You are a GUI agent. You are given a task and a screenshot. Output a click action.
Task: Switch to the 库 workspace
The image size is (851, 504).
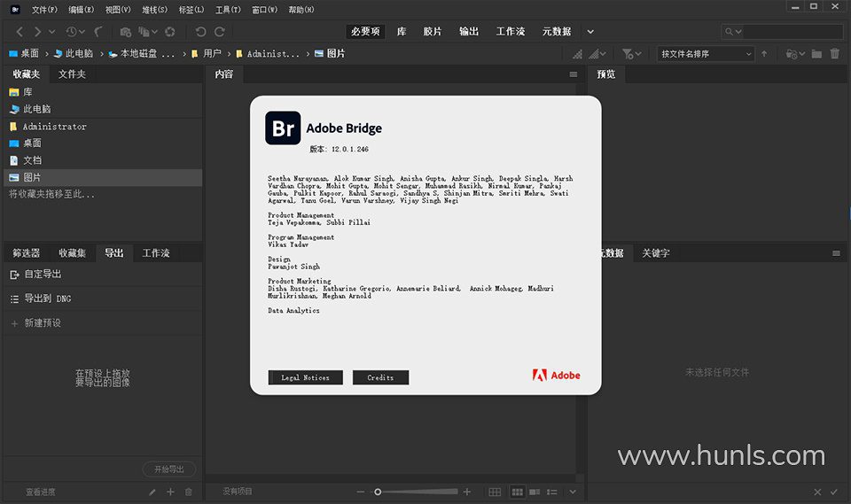[402, 32]
